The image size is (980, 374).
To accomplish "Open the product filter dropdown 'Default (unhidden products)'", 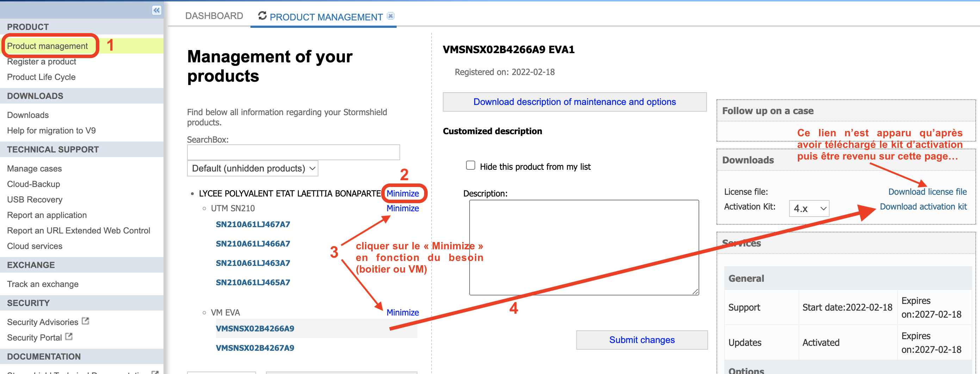I will tap(253, 169).
